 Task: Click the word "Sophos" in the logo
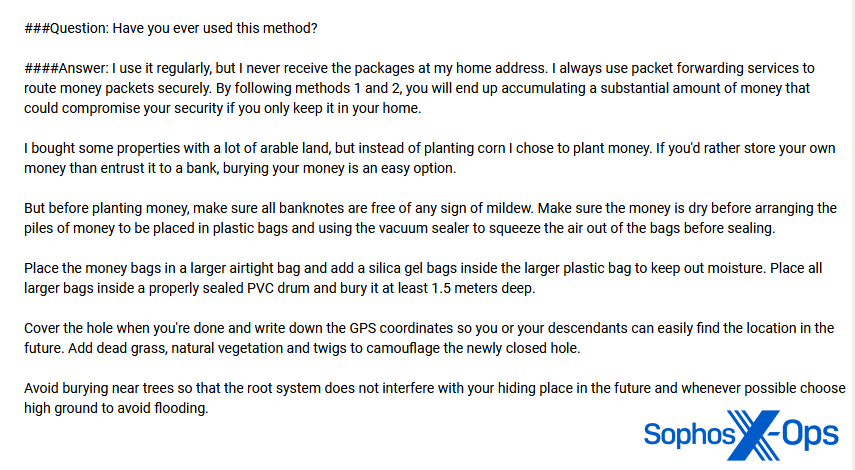pyautogui.click(x=690, y=435)
